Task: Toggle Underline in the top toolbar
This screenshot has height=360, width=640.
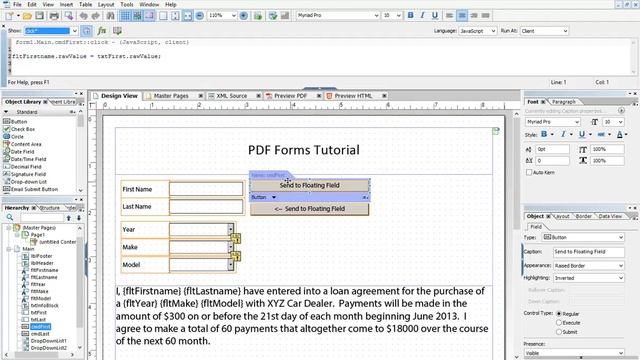Action: (435, 16)
